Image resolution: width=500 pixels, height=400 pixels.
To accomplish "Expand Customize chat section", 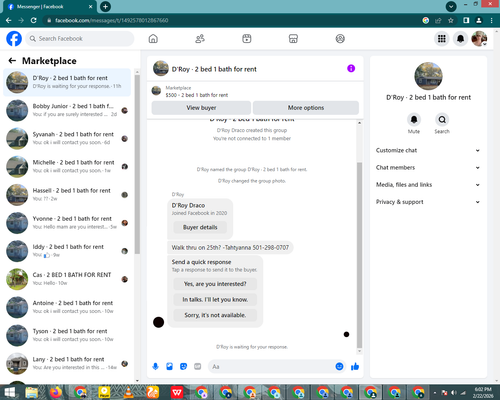I will [x=428, y=150].
